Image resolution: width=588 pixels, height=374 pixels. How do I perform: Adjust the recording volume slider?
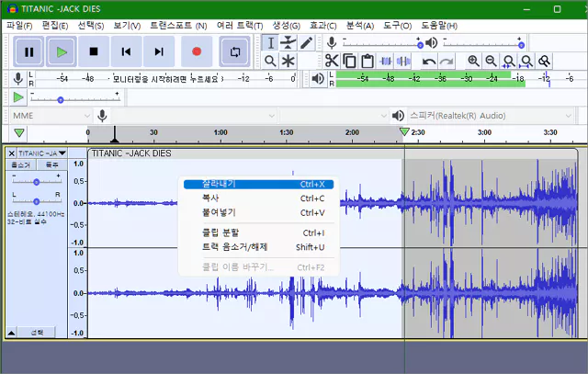pos(382,45)
